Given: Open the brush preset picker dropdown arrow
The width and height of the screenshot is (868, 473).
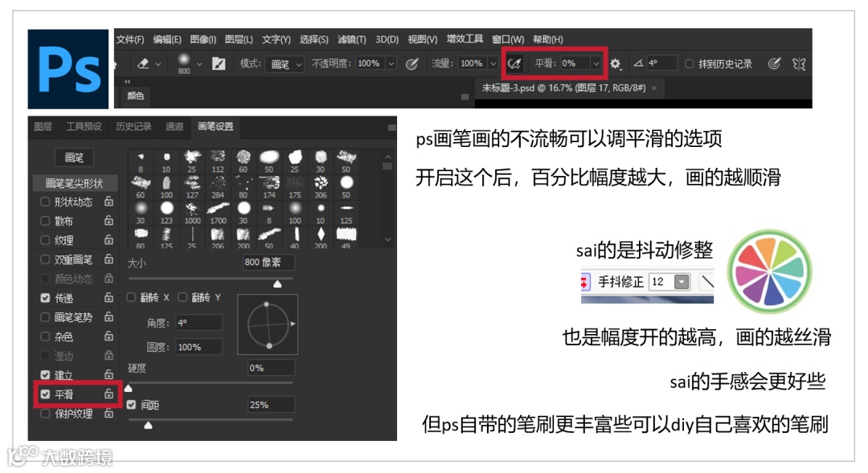Looking at the screenshot, I should (x=199, y=64).
